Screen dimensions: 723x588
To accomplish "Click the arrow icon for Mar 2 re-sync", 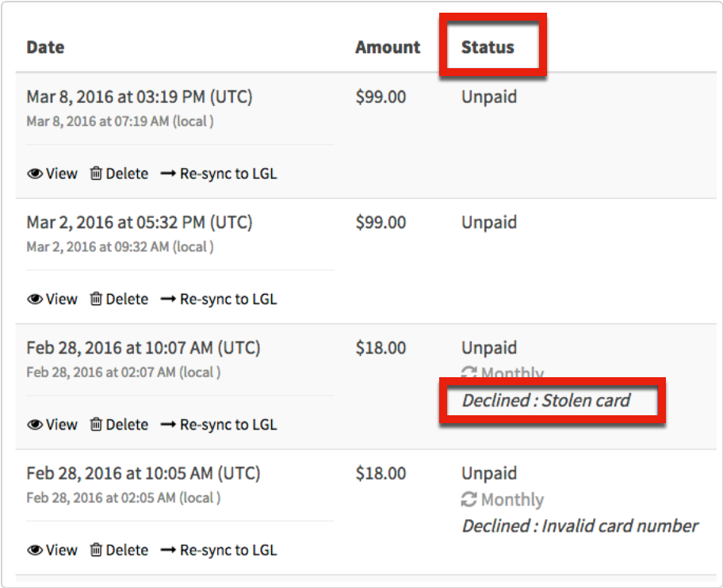I will coord(168,299).
